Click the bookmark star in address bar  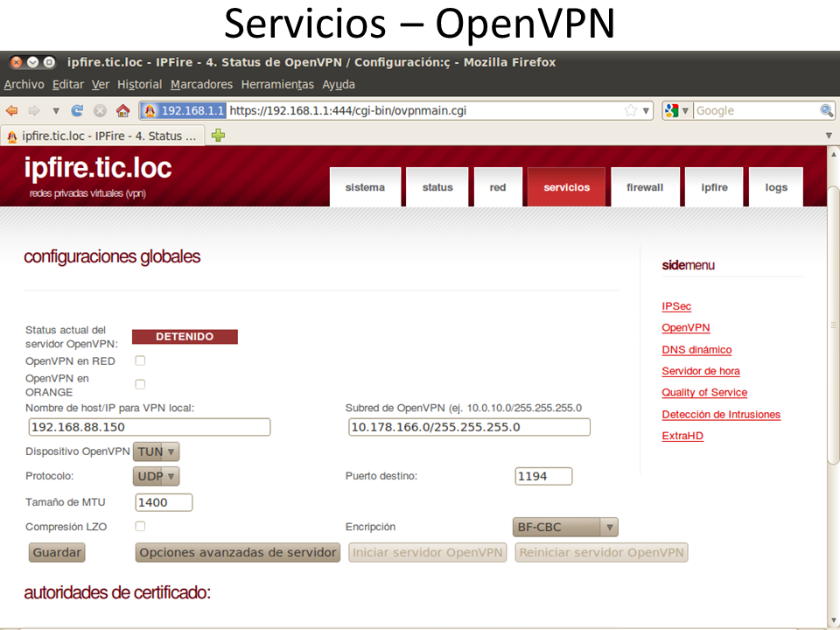click(x=631, y=111)
